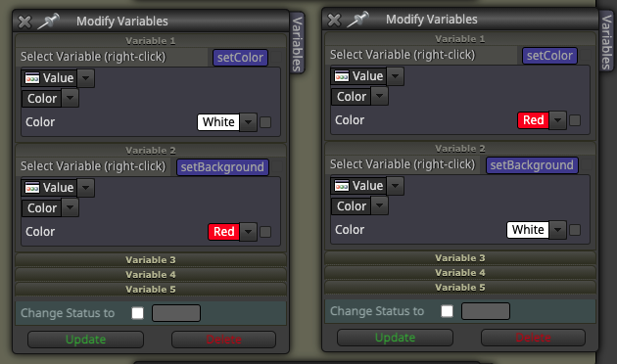Open Color type dropdown arrow in right panel Variable 1
The width and height of the screenshot is (617, 364).
[x=380, y=96]
